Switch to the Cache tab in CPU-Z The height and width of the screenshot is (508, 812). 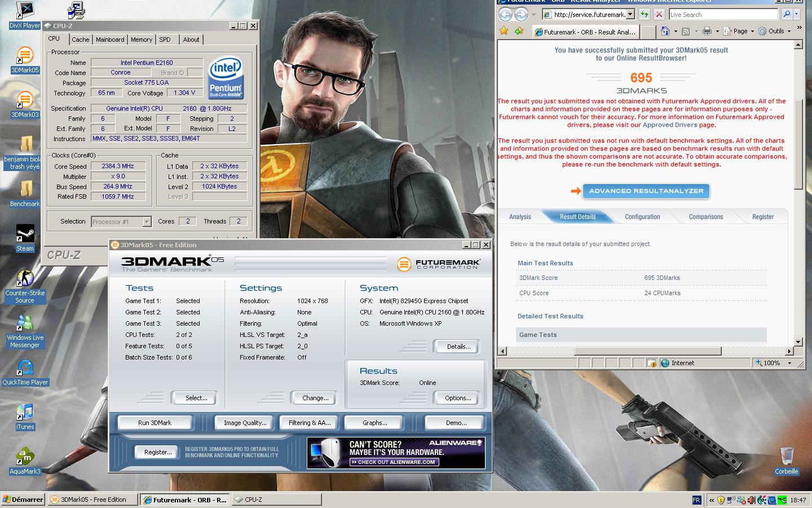tap(80, 40)
